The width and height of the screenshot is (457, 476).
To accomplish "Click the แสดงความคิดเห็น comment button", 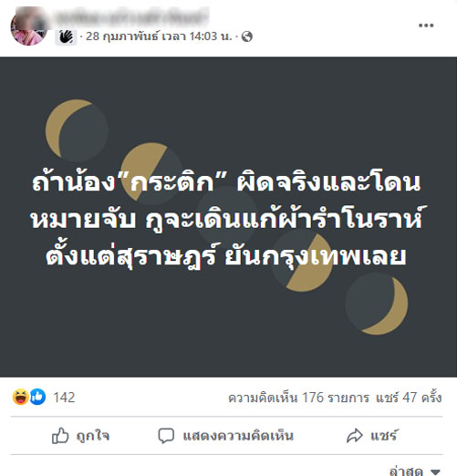I will (x=225, y=436).
